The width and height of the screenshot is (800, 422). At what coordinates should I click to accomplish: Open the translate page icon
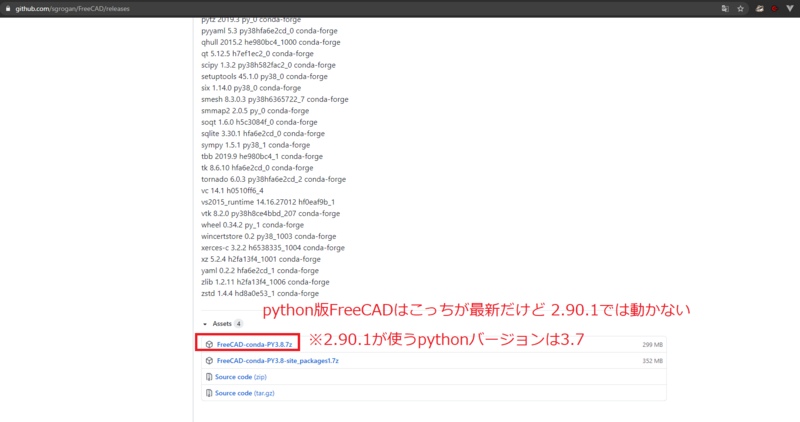[x=725, y=9]
